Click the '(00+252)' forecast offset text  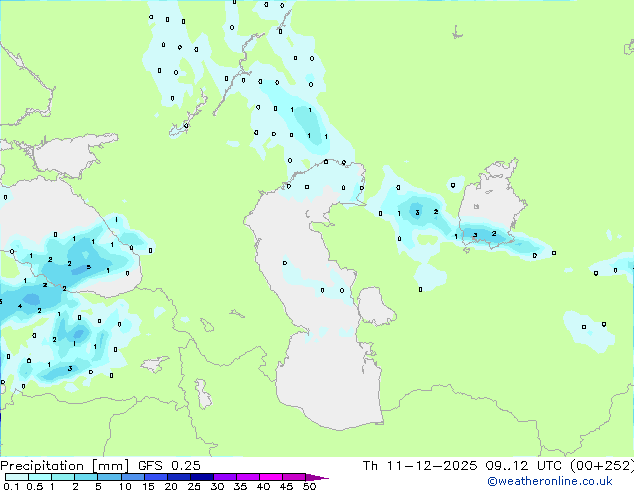tap(601, 466)
